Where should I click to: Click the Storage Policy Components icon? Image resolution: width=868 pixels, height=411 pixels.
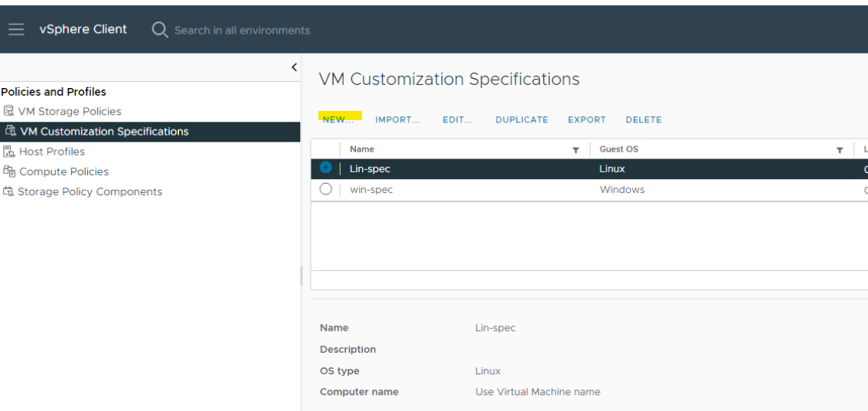pyautogui.click(x=8, y=191)
